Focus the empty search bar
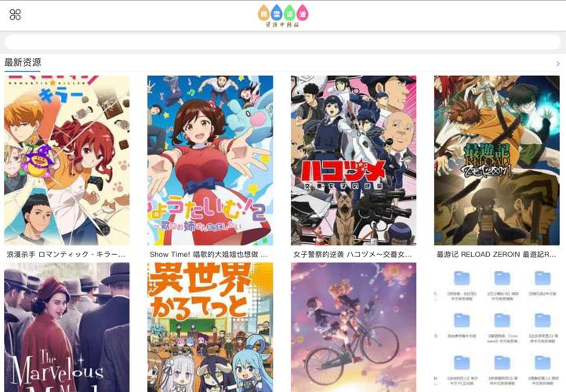The height and width of the screenshot is (392, 566). [283, 42]
